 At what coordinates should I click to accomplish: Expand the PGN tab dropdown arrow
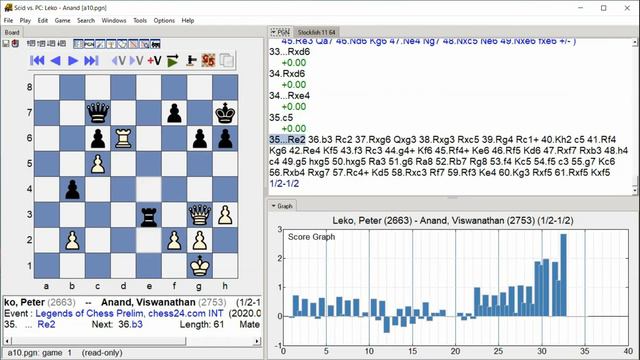pyautogui.click(x=273, y=32)
